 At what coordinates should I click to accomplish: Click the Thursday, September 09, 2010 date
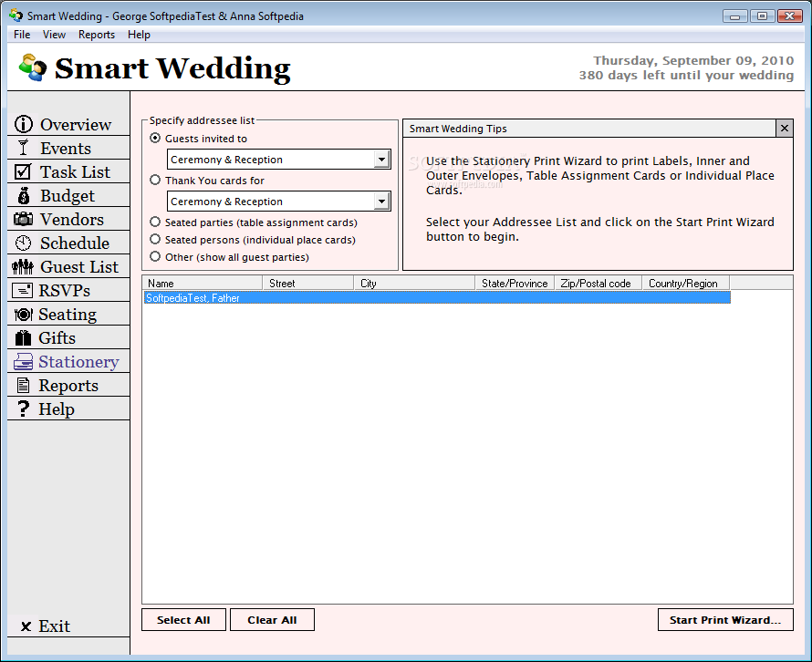(x=693, y=60)
